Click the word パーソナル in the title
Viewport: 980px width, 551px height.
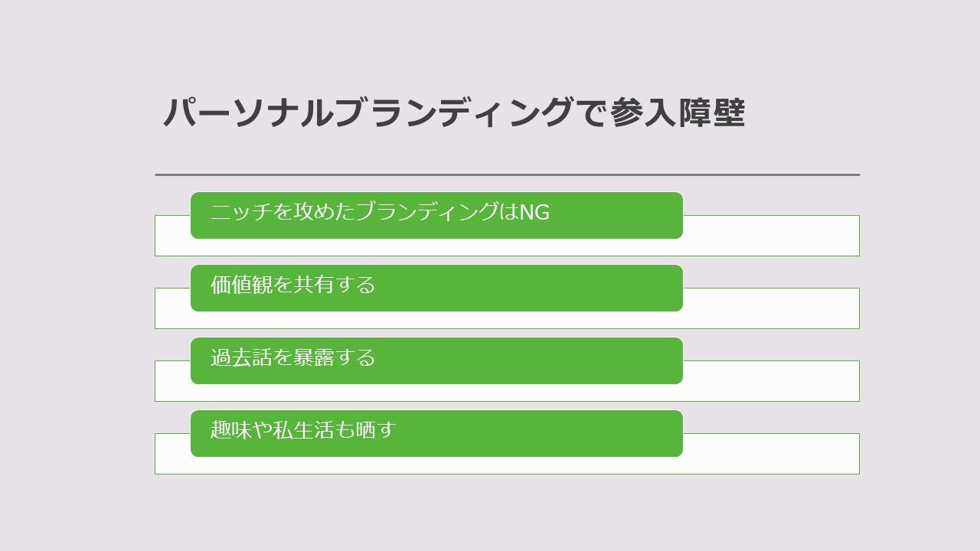point(248,113)
